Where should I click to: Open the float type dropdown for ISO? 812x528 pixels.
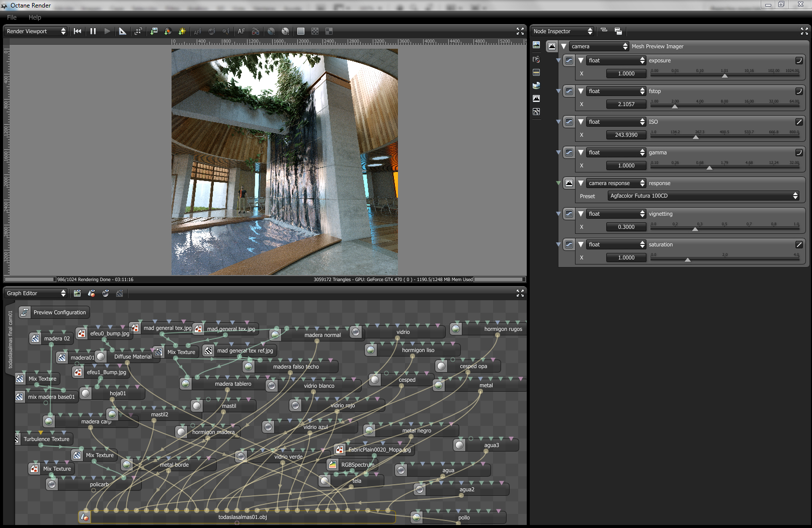click(x=616, y=122)
